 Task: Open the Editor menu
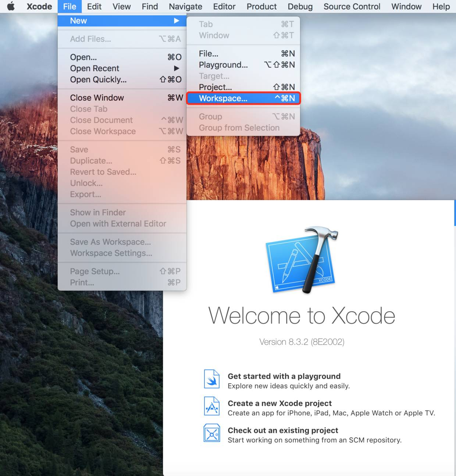(x=224, y=6)
